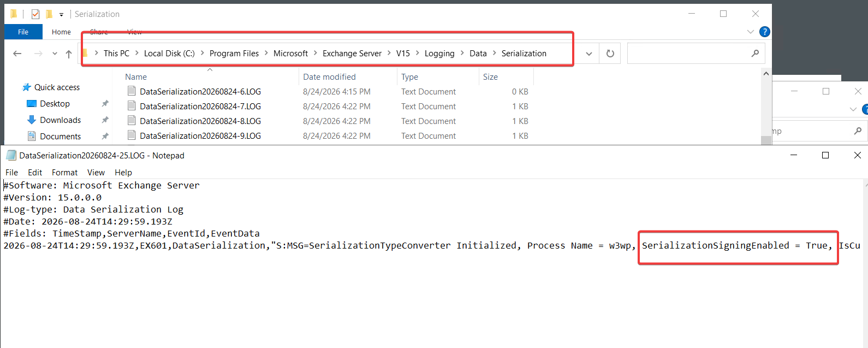This screenshot has width=868, height=348.
Task: Select This PC in the address breadcrumb
Action: pyautogui.click(x=116, y=53)
